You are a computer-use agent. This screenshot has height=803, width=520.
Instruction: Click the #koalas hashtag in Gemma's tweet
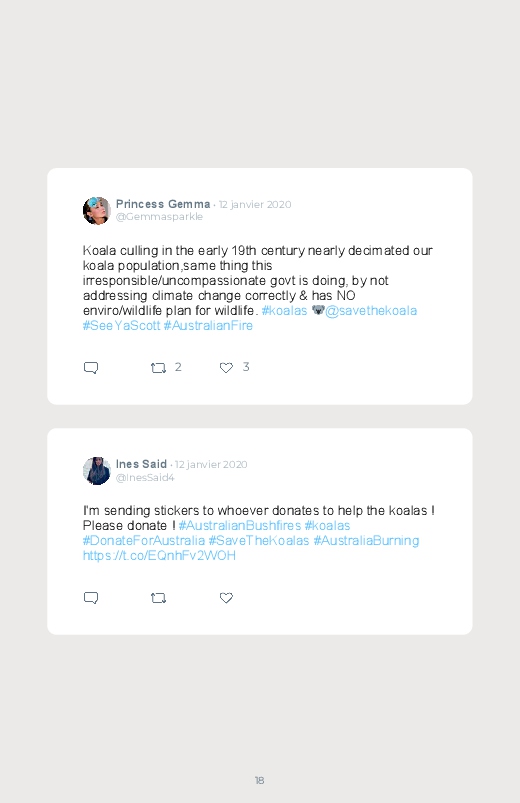[x=284, y=310]
